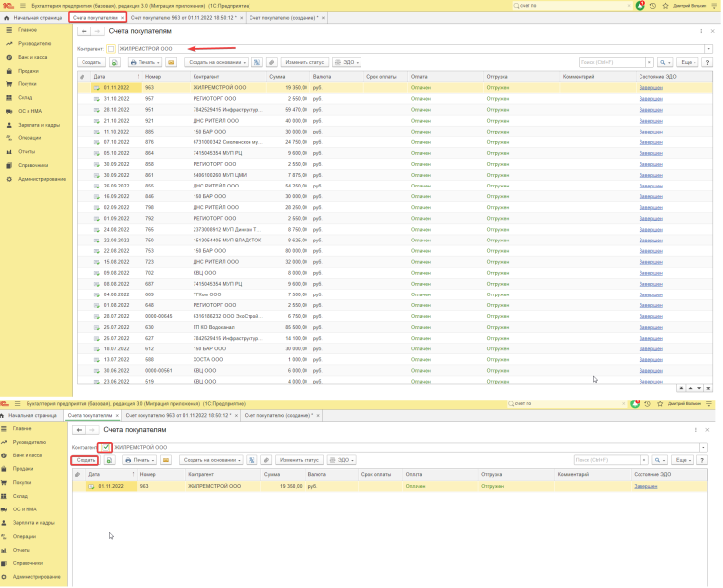Select invoice 588 ХОСТА ООО row
The width and height of the screenshot is (723, 588).
pos(395,360)
